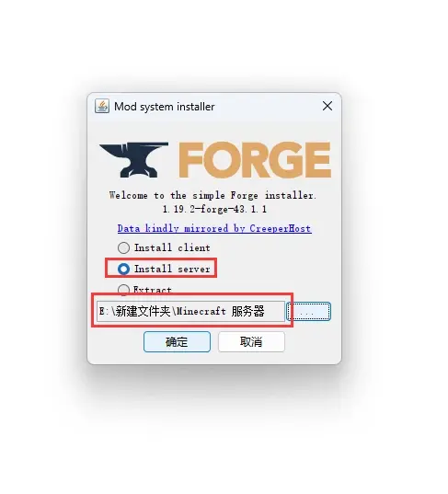Open folder browser with the "..." button
This screenshot has width=448, height=494.
tap(308, 312)
